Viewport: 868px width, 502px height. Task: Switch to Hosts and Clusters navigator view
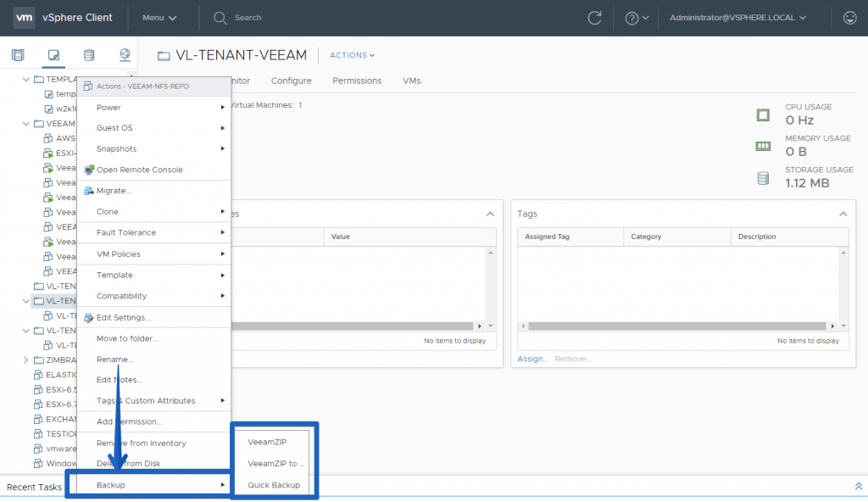[19, 55]
